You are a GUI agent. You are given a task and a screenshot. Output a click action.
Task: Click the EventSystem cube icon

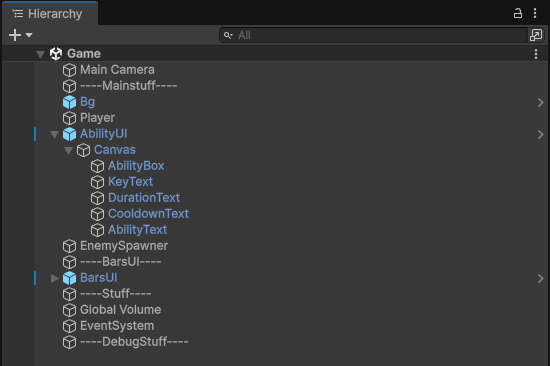point(69,326)
